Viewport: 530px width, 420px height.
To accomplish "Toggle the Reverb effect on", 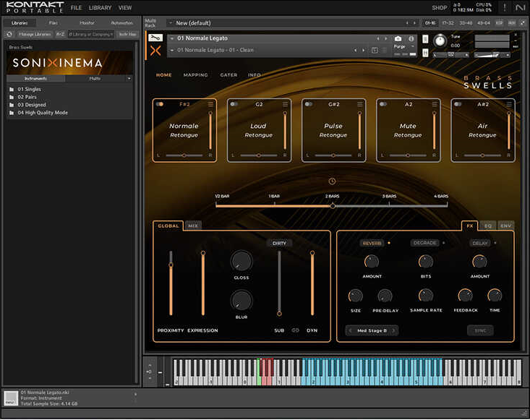I will pos(372,243).
